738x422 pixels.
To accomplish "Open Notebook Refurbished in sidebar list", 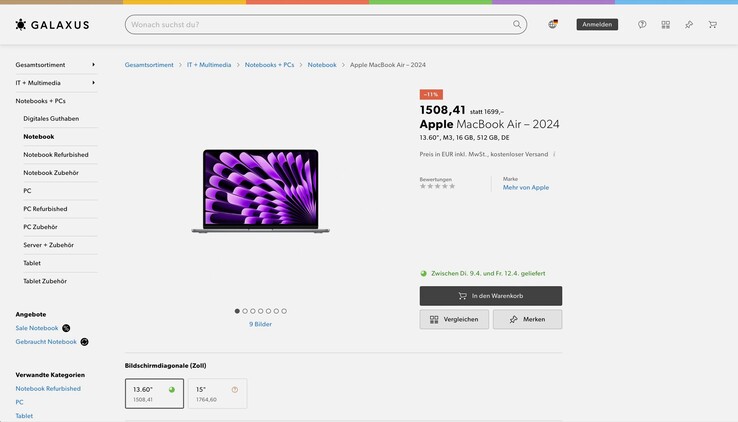I will point(56,155).
